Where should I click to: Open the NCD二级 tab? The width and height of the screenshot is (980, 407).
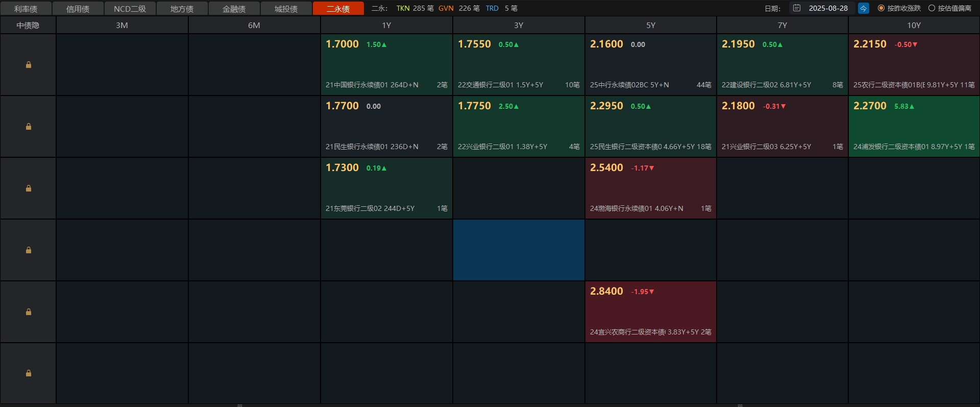[130, 9]
